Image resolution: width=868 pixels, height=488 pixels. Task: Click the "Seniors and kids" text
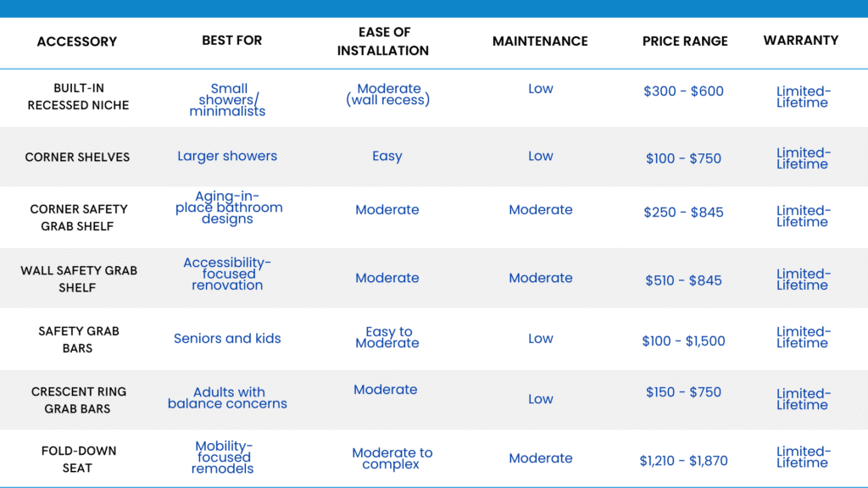click(227, 338)
